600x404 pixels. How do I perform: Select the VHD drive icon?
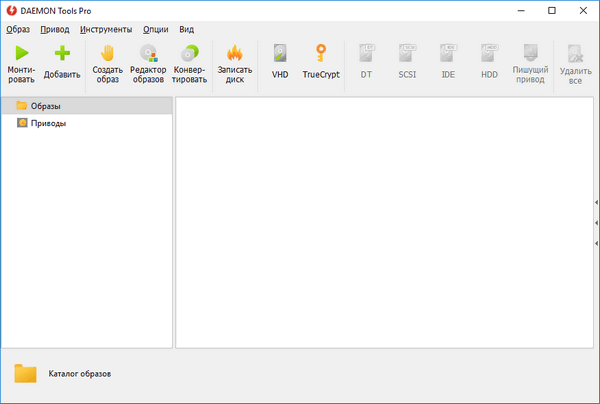pos(280,53)
